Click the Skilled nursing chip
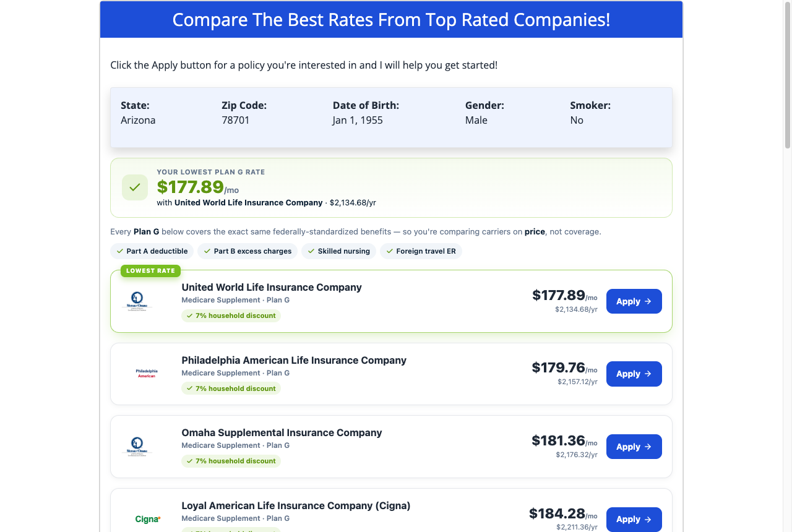The height and width of the screenshot is (532, 792). pos(338,251)
